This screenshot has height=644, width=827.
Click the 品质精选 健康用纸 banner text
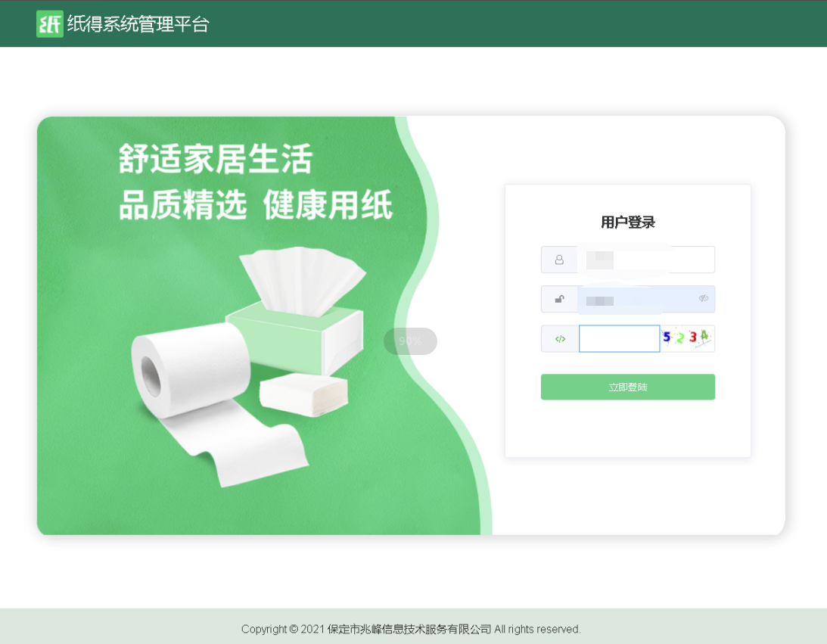pos(256,204)
